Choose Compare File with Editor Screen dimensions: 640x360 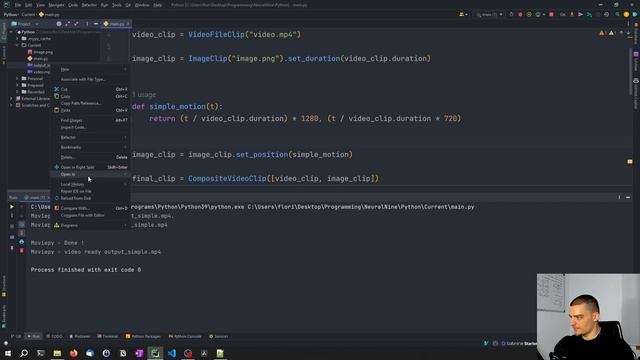click(x=90, y=215)
